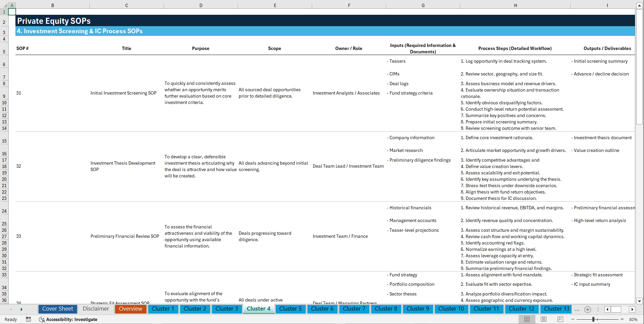Open the full sheet list via ellipsis
The height and width of the screenshot is (324, 644).
[x=577, y=309]
